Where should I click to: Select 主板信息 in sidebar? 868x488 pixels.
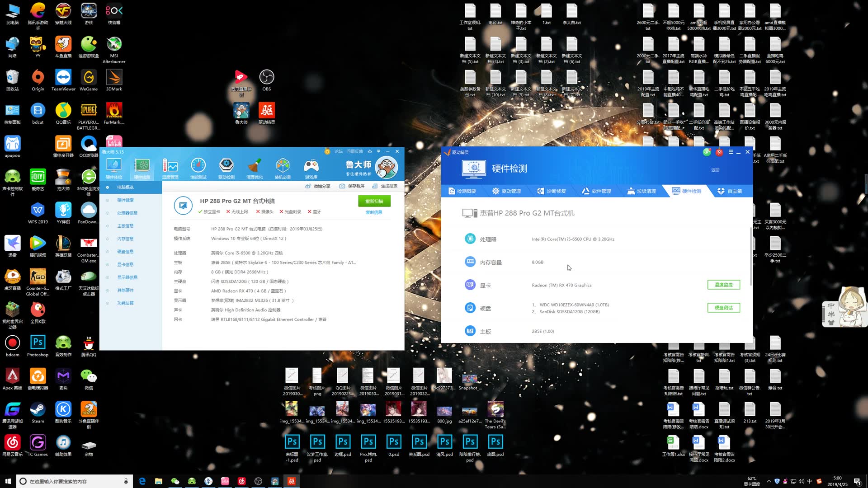pos(125,226)
